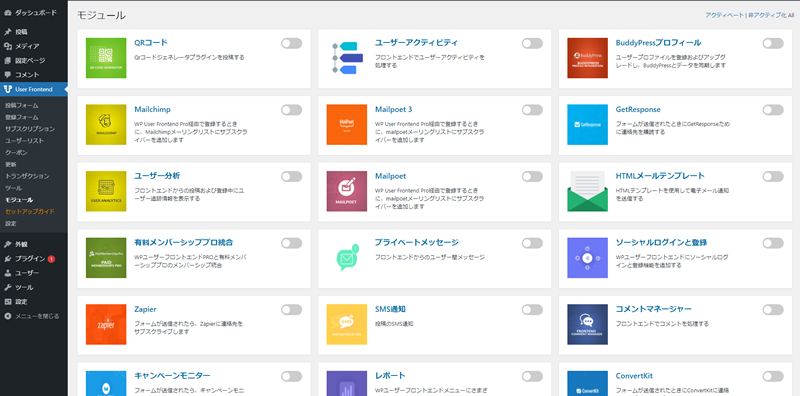Toggle the BuddyPressプロフィール module switch
Screen dimensions: 800x396
click(773, 43)
